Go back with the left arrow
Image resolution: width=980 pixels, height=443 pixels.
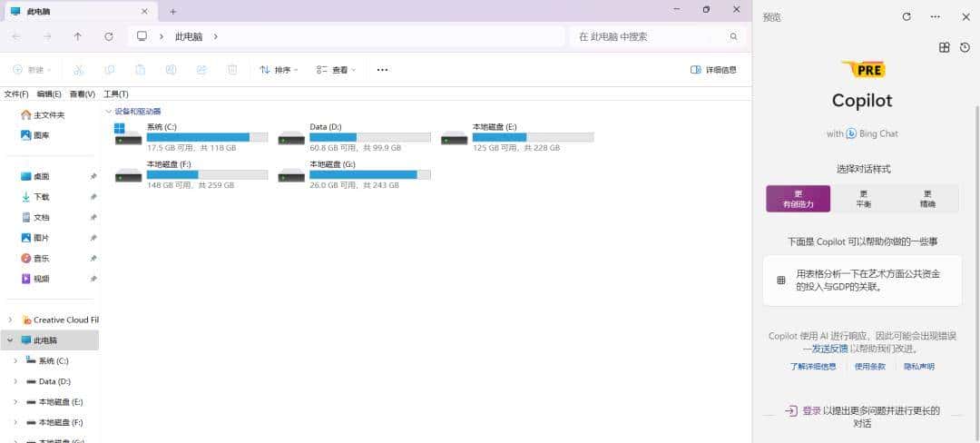[16, 37]
